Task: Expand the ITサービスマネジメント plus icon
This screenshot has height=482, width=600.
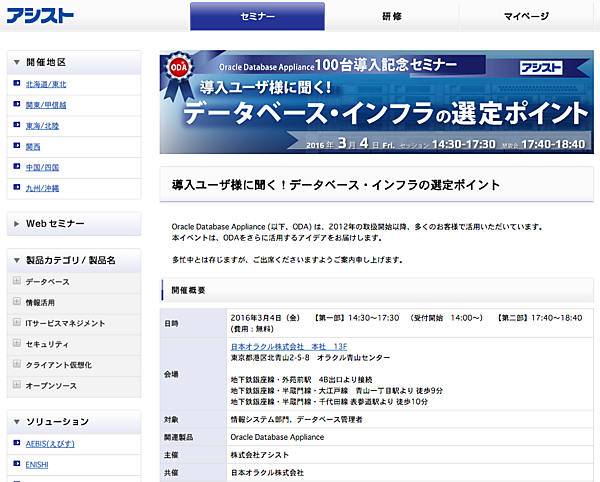Action: (16, 322)
